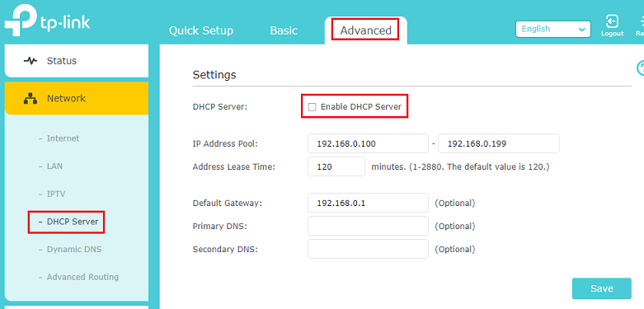This screenshot has width=644, height=309.
Task: Enable the DHCP Server checkbox
Action: pos(313,107)
